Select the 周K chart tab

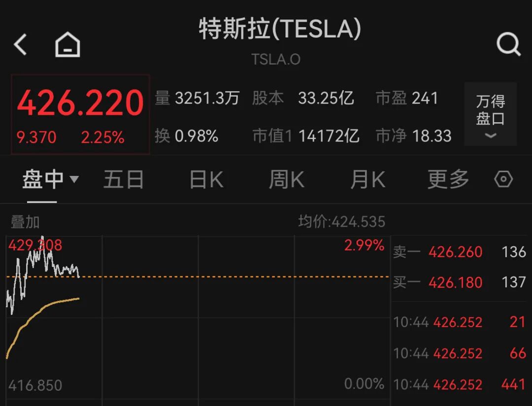(286, 180)
